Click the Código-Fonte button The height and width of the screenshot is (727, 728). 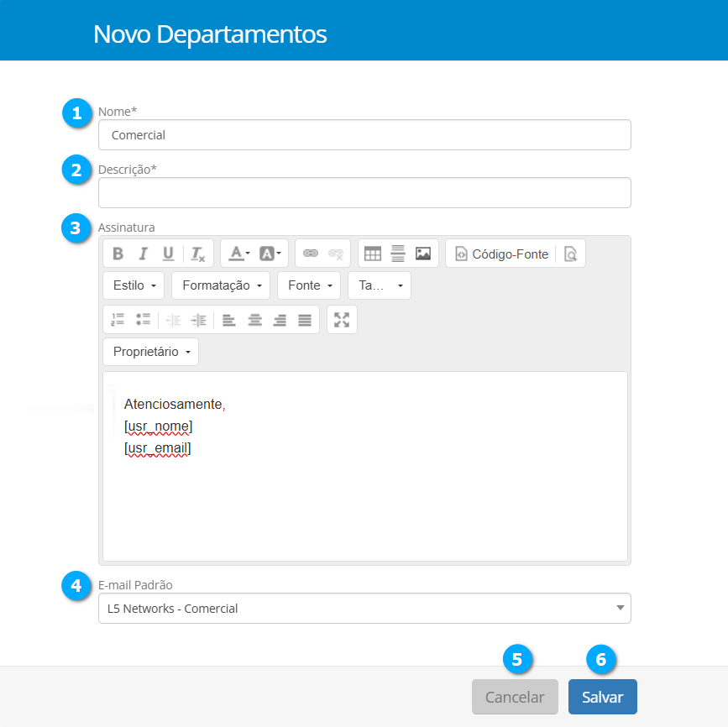[x=501, y=254]
